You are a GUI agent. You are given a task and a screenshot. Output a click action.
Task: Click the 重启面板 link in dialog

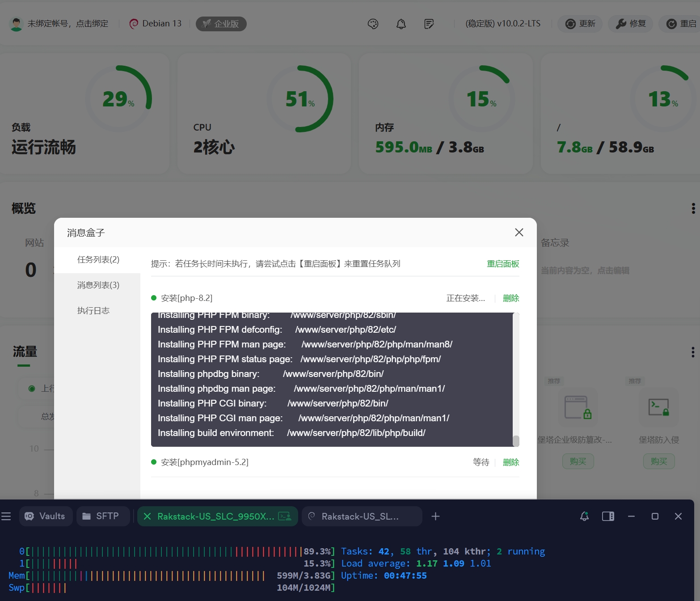pos(503,264)
